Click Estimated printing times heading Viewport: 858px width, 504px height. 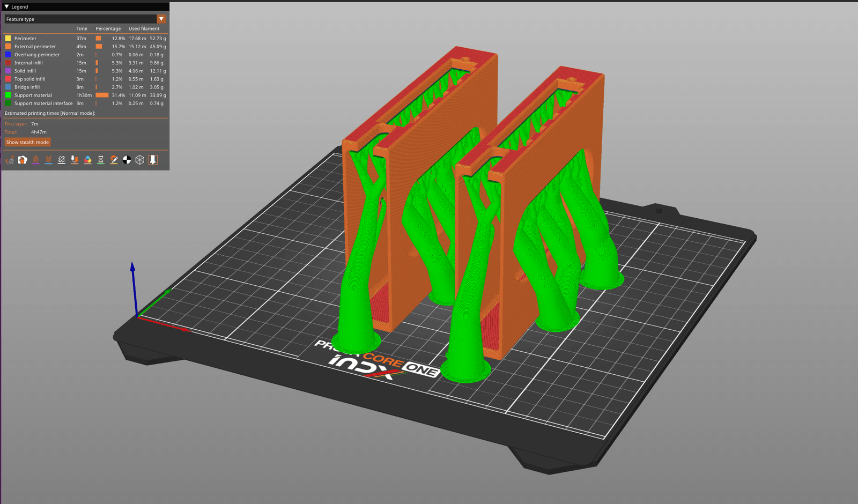(50, 113)
